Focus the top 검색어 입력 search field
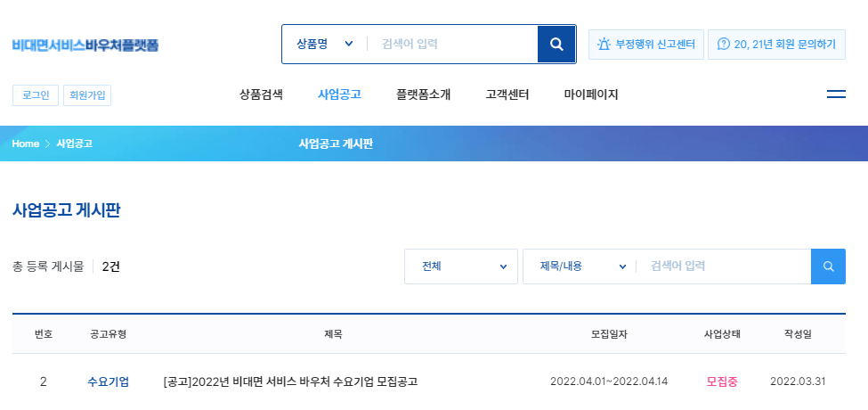 pyautogui.click(x=451, y=44)
